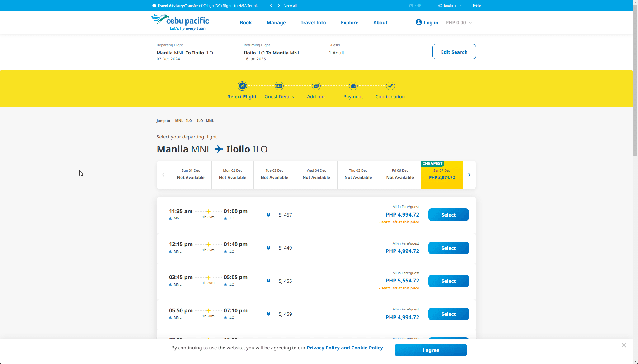
Task: Select the 12:15 pm flight 5J 449
Action: point(448,248)
